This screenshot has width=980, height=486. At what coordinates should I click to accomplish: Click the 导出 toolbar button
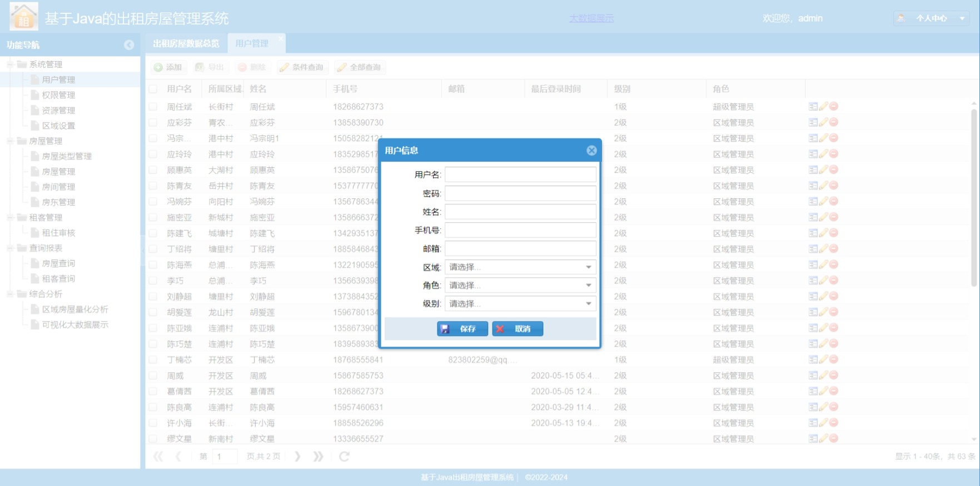[210, 67]
